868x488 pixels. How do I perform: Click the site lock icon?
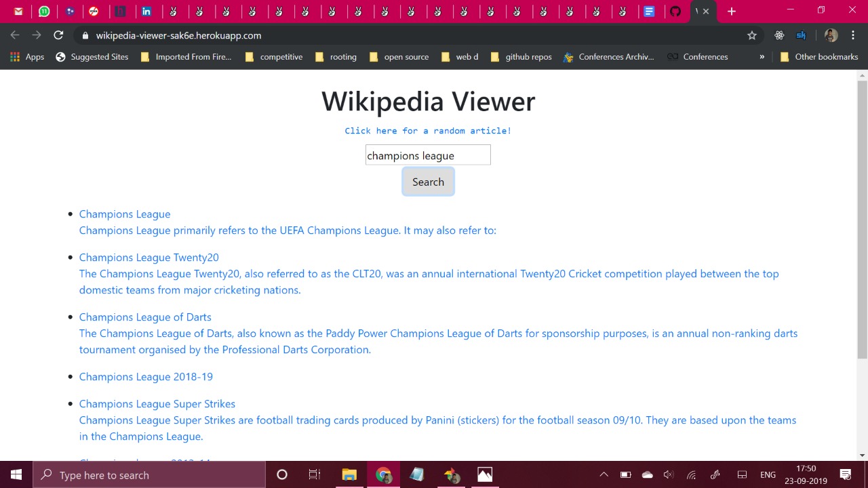85,35
